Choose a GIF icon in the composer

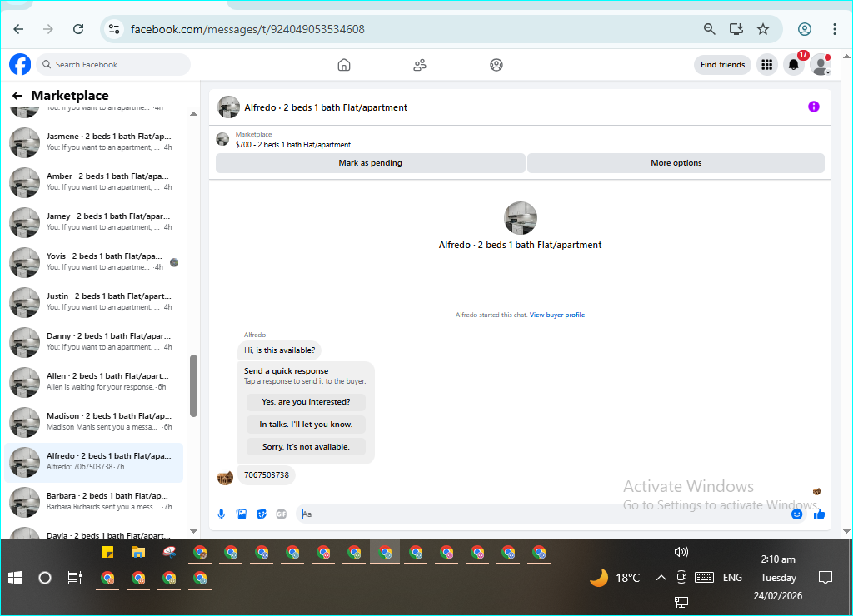pos(282,514)
